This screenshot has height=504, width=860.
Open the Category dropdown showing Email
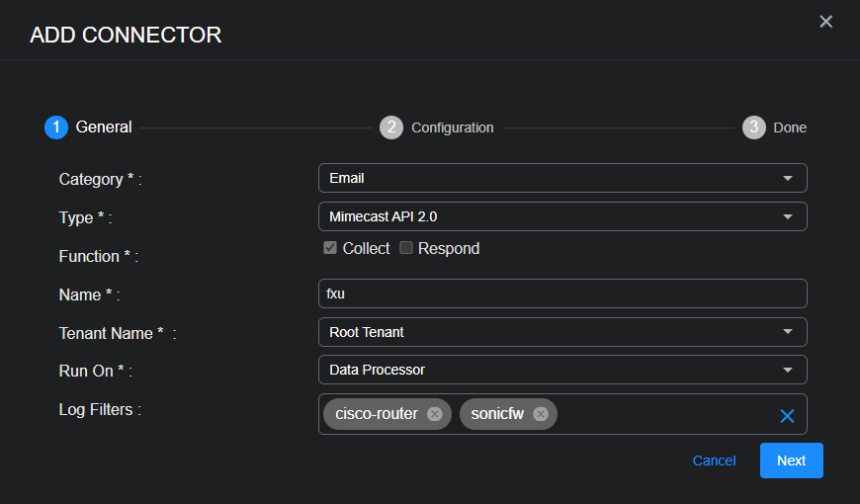562,178
